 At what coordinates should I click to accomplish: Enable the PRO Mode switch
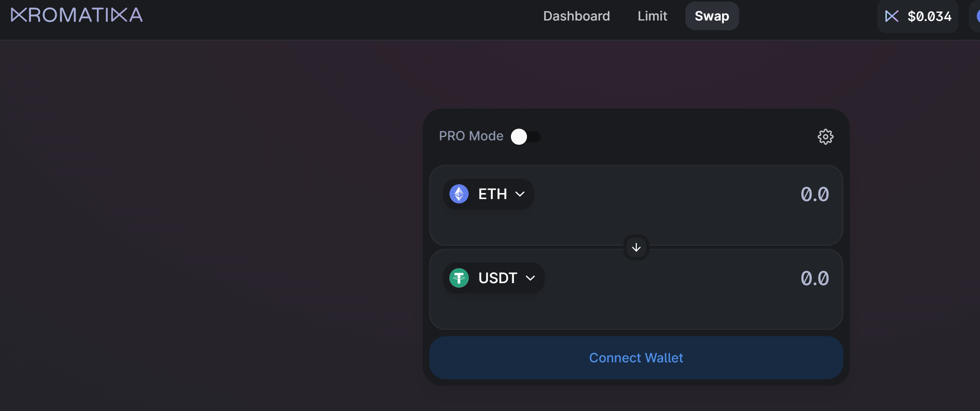click(x=525, y=137)
